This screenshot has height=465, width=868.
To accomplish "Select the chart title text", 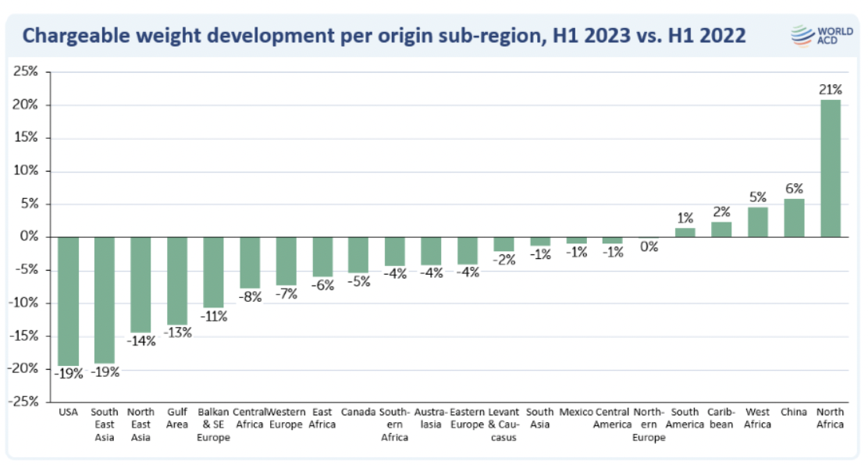I will pyautogui.click(x=383, y=35).
